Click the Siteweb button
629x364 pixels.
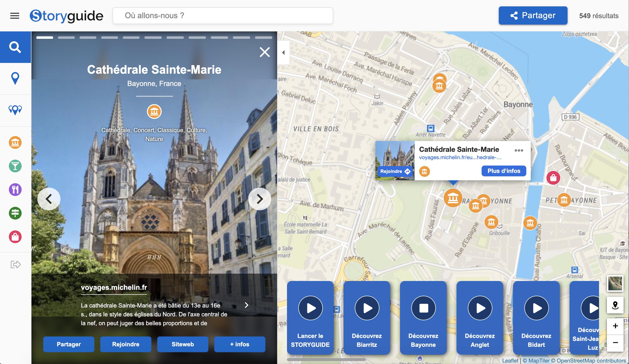pyautogui.click(x=183, y=344)
